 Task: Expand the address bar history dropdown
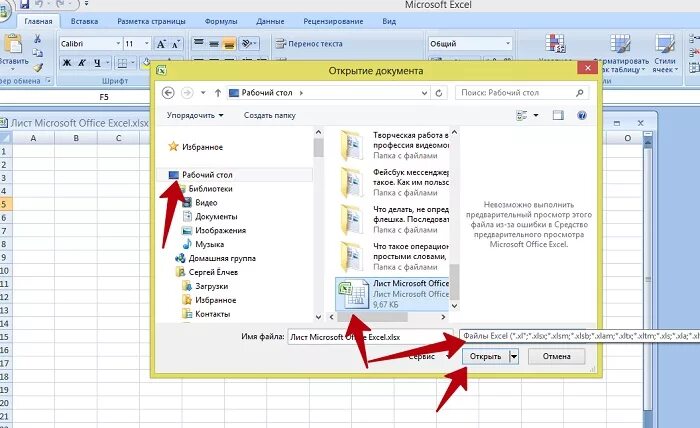(x=424, y=93)
